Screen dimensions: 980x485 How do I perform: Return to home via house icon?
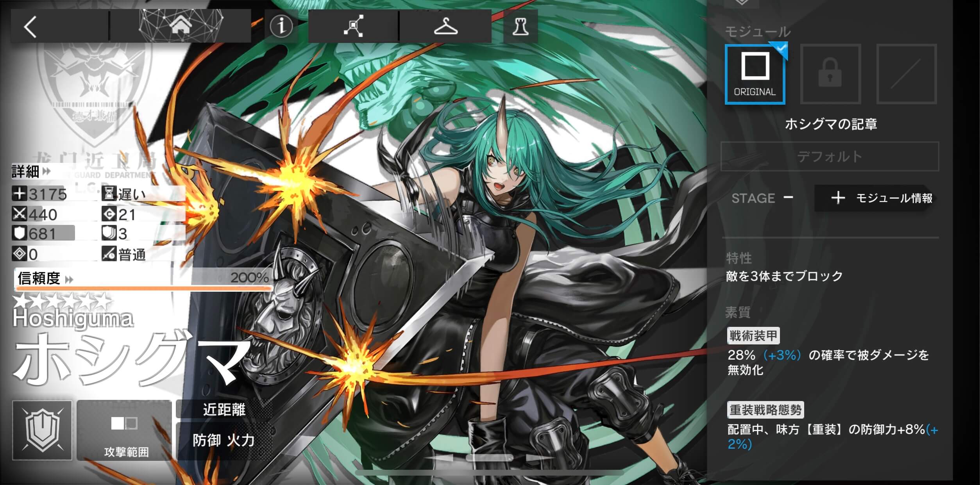(x=181, y=26)
